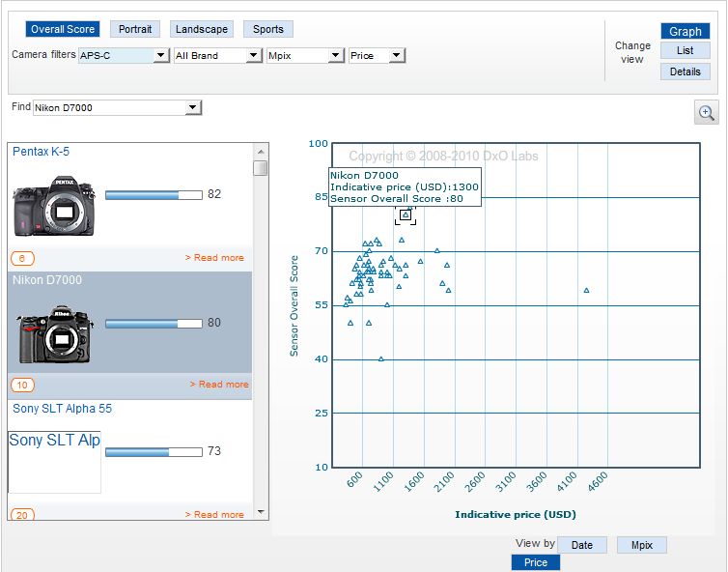Click the data point near 4200 USD

coord(586,291)
